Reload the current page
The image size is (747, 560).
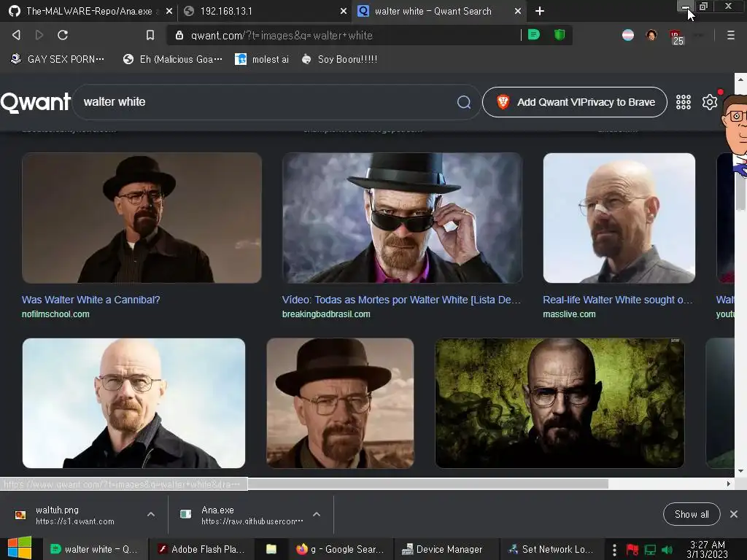(63, 35)
